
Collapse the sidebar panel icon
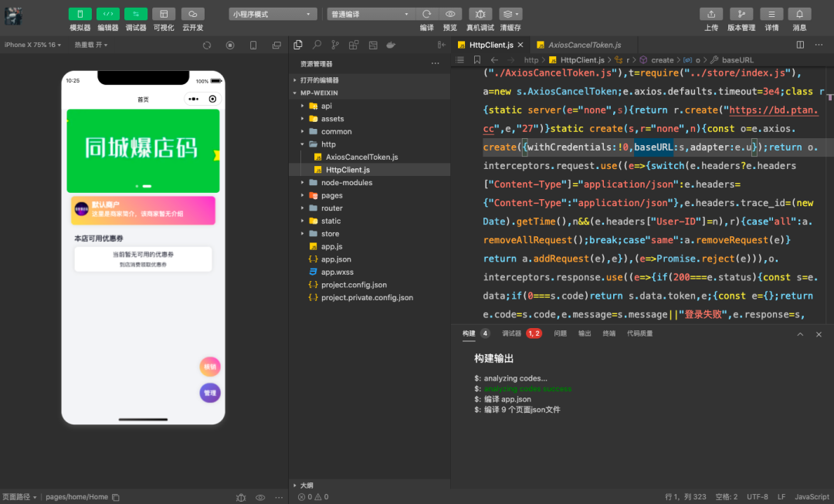[441, 46]
